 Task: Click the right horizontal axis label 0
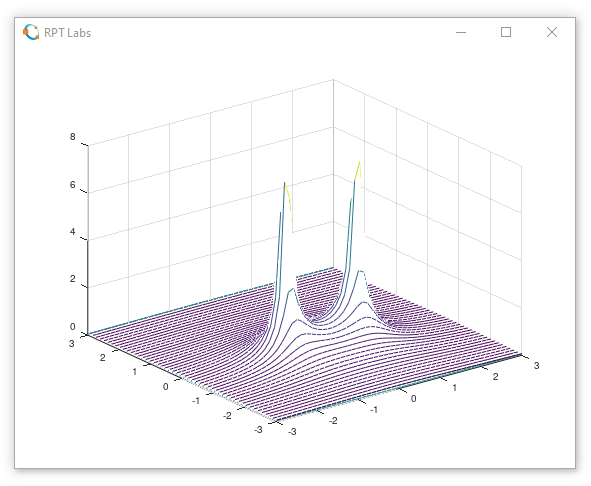click(413, 399)
